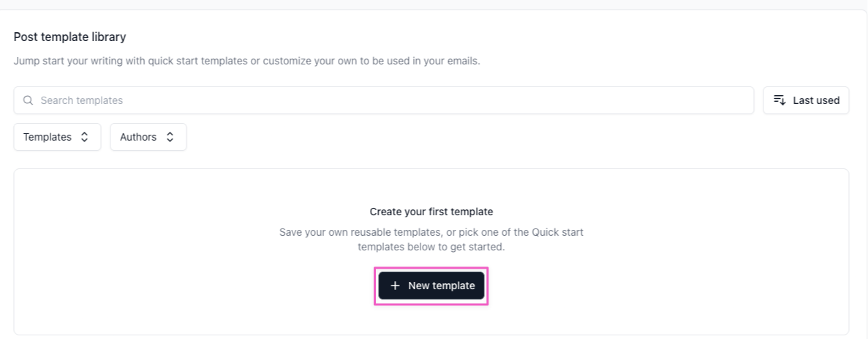Screen dimensions: 868x339
Task: Click the 'Jump start your writing' description
Action: (247, 61)
